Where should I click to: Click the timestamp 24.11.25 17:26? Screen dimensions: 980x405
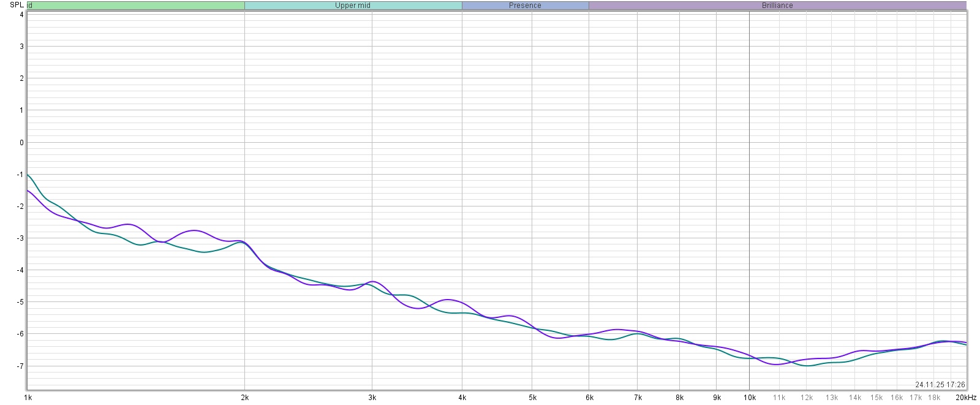pyautogui.click(x=940, y=385)
